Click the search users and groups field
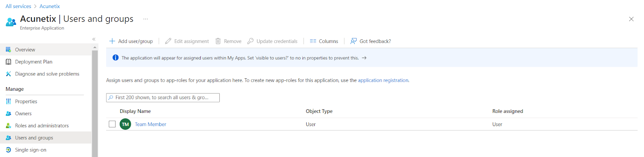 click(163, 98)
